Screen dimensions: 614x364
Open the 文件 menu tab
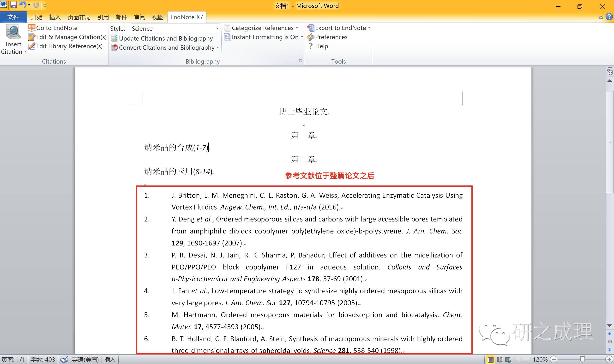(13, 17)
